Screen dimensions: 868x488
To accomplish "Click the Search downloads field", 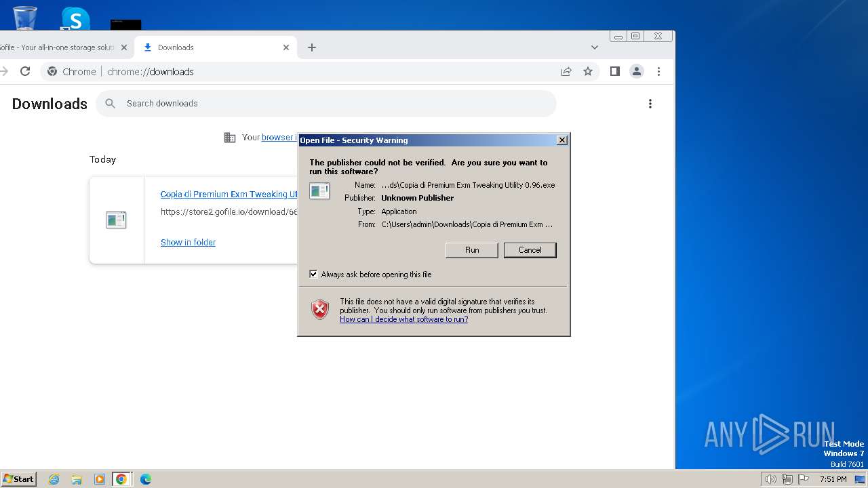I will click(325, 104).
